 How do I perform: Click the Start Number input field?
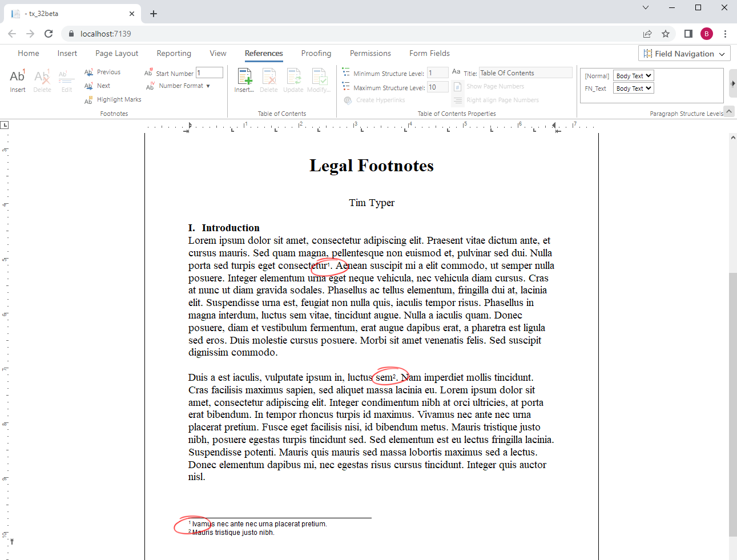(210, 72)
